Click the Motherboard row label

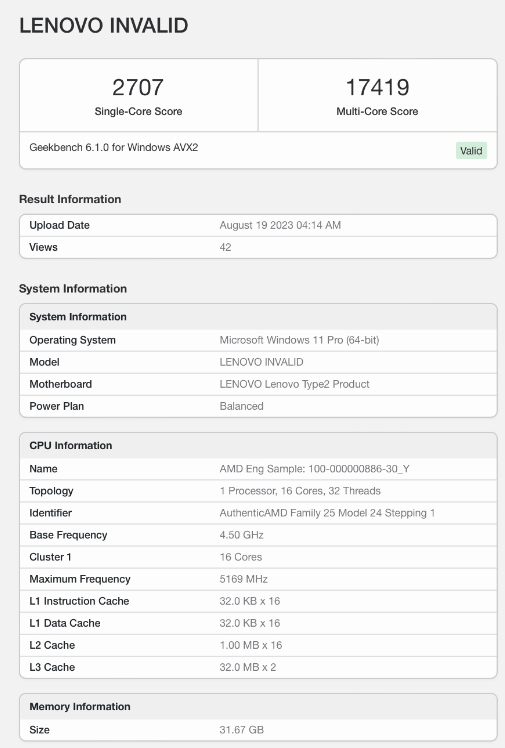point(61,384)
